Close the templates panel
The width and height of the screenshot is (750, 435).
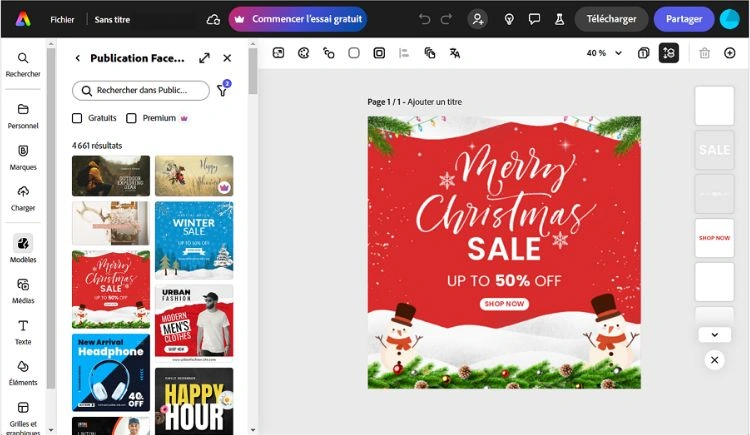[227, 58]
